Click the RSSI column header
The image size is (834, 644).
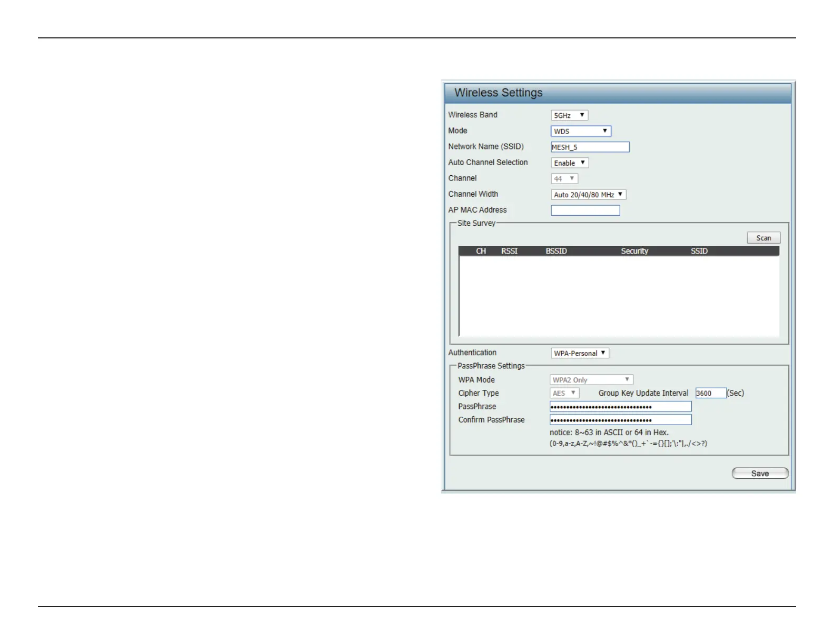pyautogui.click(x=509, y=251)
